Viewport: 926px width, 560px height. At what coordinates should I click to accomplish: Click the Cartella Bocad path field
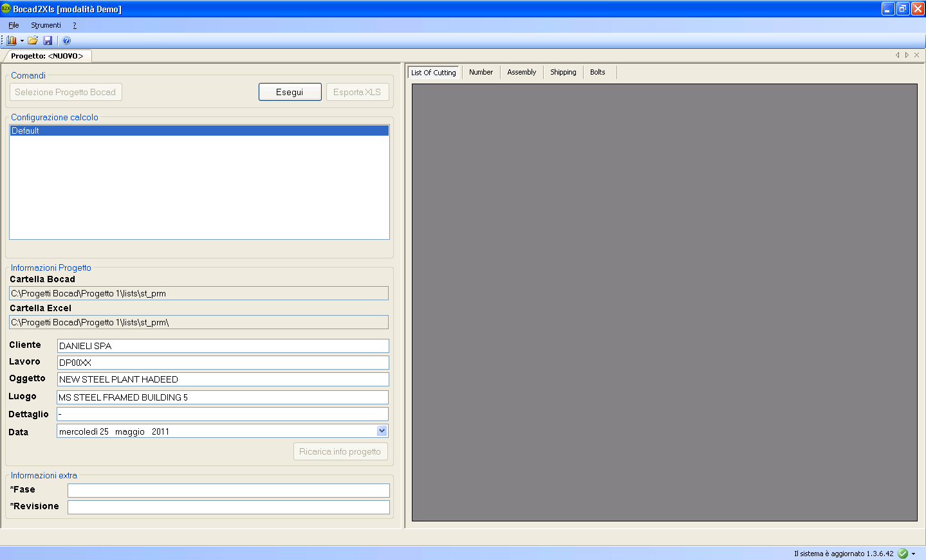pyautogui.click(x=199, y=293)
